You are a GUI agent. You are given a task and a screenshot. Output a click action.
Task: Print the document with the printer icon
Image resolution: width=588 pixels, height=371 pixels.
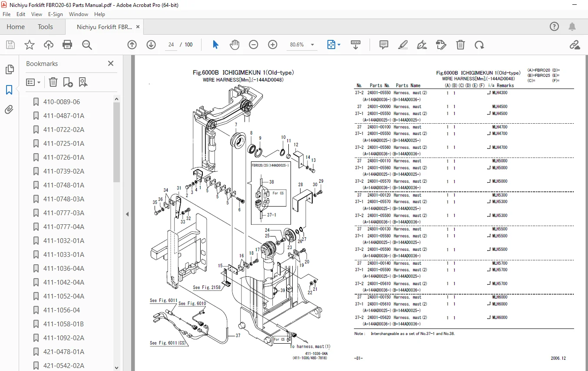pos(67,45)
